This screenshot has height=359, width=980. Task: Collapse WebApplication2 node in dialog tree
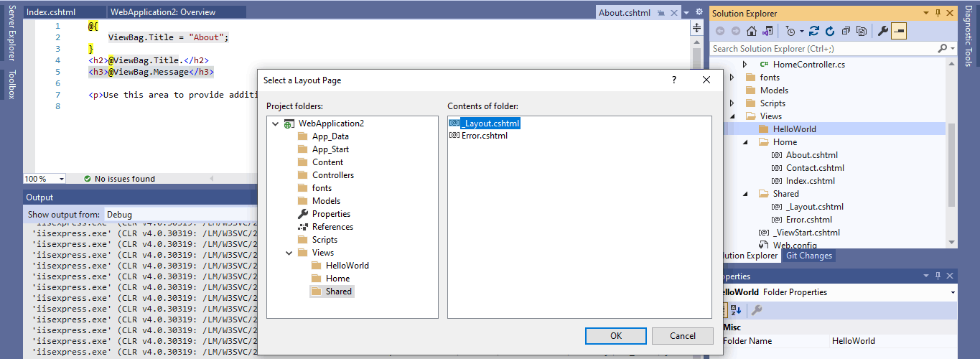275,123
